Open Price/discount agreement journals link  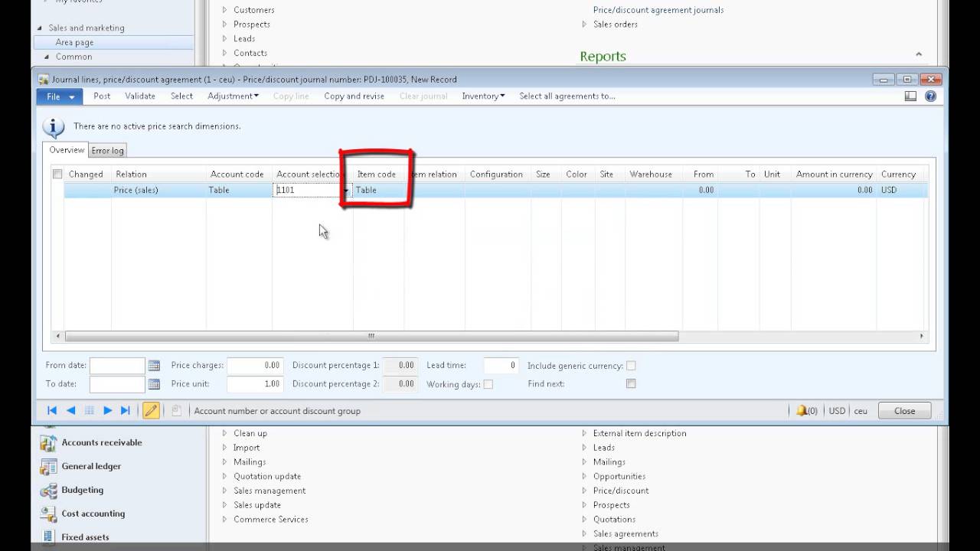click(658, 10)
